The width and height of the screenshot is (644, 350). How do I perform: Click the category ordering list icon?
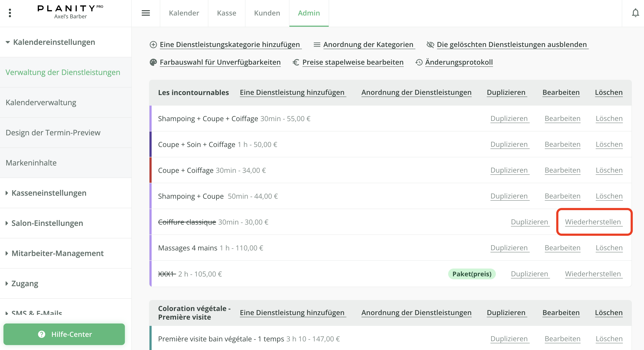(317, 45)
